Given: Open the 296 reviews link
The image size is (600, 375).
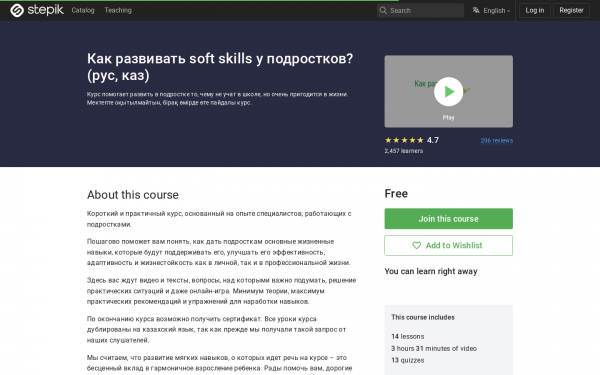Looking at the screenshot, I should point(497,140).
